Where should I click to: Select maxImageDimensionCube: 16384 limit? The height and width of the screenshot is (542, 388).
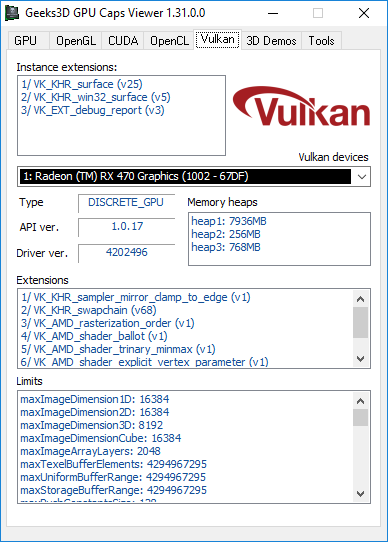coord(101,438)
